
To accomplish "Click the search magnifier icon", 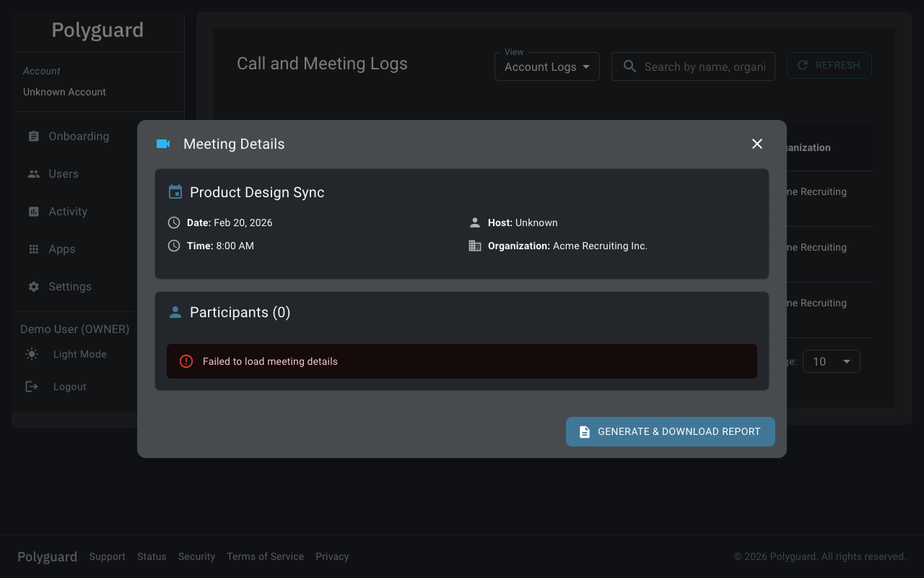I will [x=629, y=66].
